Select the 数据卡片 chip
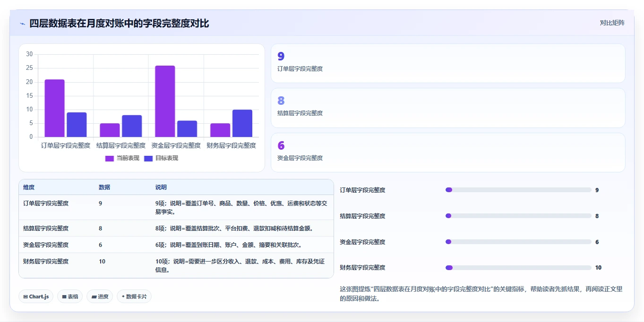Screen dimensions: 644x322 tap(134, 297)
